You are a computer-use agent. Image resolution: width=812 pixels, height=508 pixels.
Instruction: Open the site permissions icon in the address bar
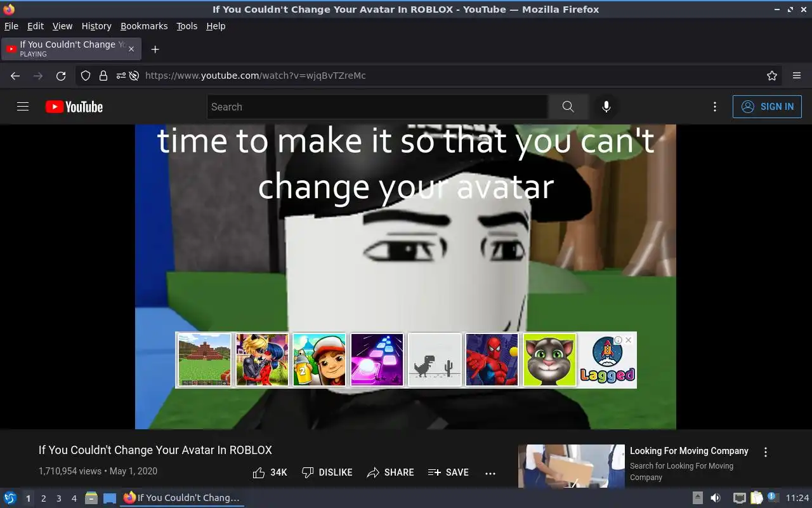coord(121,76)
